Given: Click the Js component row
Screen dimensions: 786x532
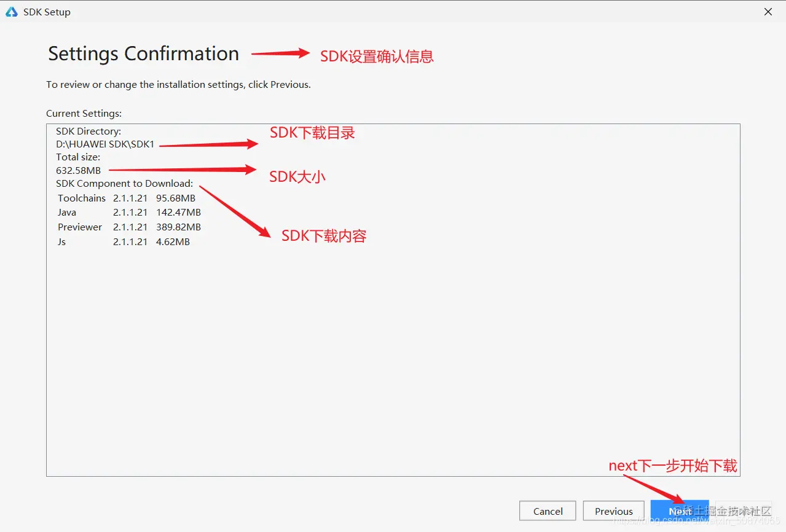Looking at the screenshot, I should tap(124, 242).
